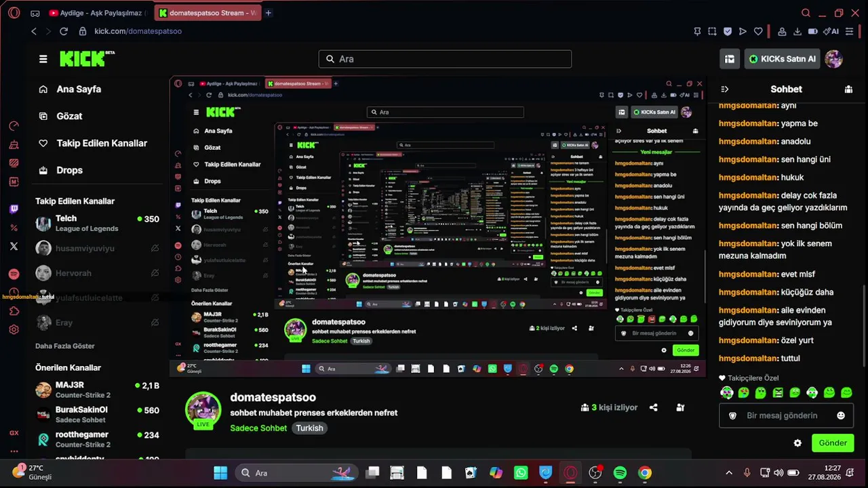Open chat settings gear beside Gönder
Image resolution: width=868 pixels, height=488 pixels.
[797, 443]
